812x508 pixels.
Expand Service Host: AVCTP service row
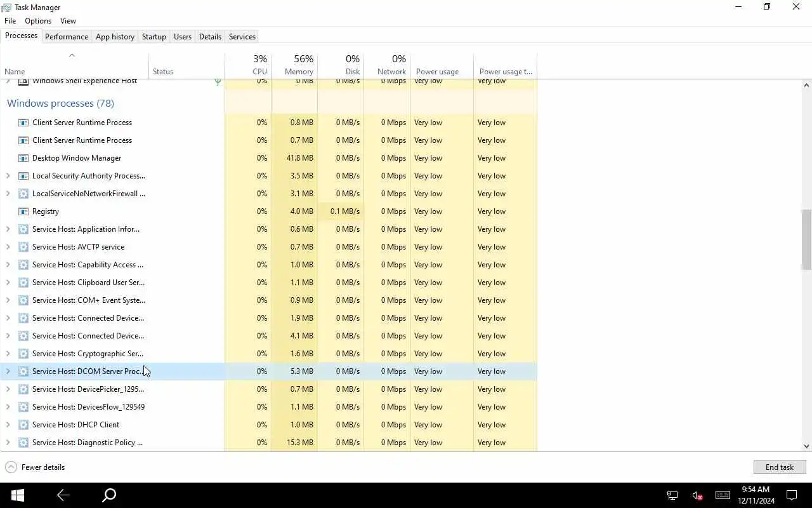point(8,247)
